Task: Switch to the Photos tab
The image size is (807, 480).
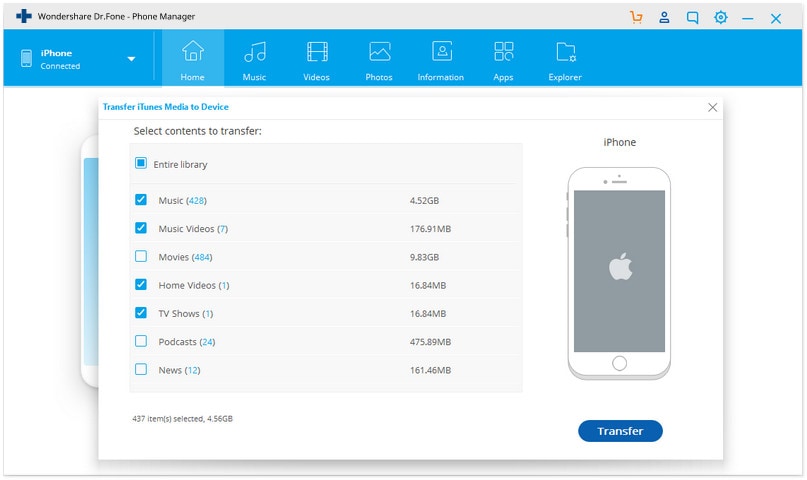Action: tap(379, 60)
